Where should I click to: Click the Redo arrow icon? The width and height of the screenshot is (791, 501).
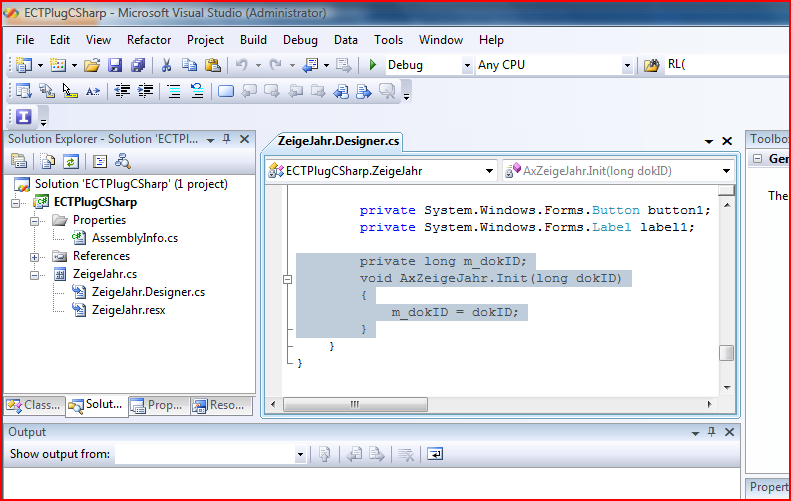click(x=275, y=65)
